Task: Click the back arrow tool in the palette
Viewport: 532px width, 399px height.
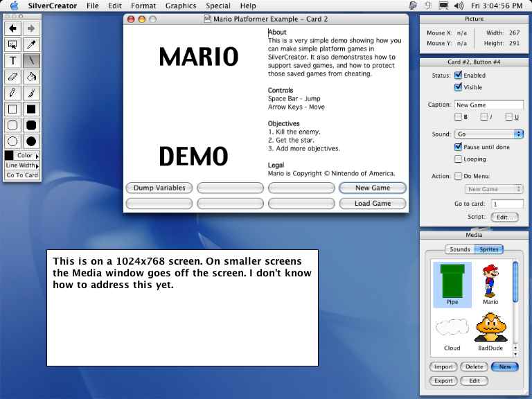Action: [x=12, y=28]
